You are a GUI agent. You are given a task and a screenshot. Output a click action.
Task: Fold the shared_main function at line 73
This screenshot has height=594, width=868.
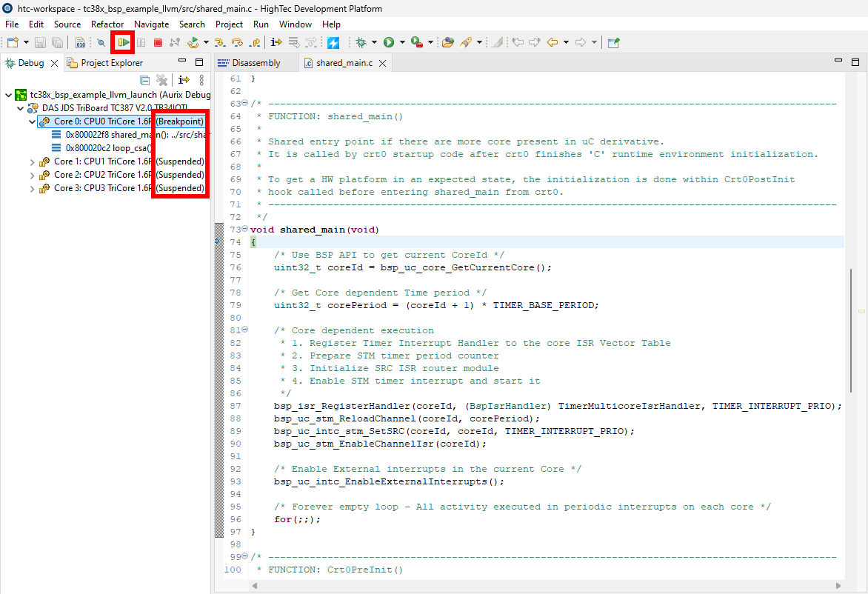[x=245, y=230]
